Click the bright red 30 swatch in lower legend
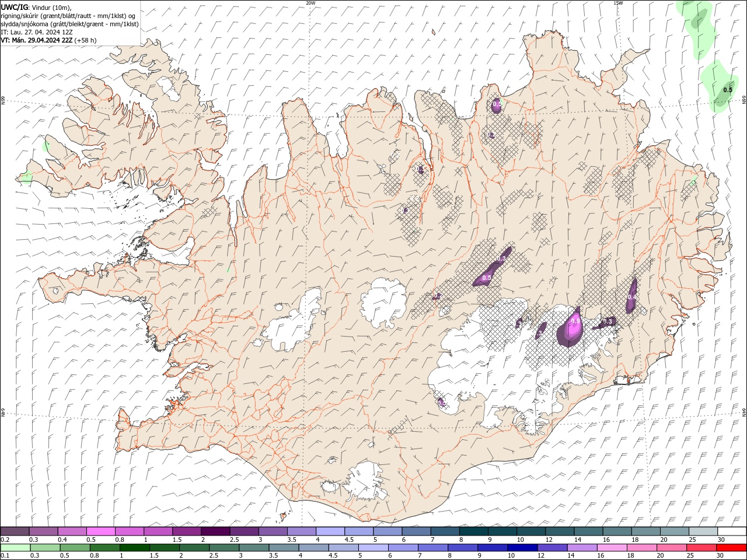The width and height of the screenshot is (747, 560). tap(731, 548)
